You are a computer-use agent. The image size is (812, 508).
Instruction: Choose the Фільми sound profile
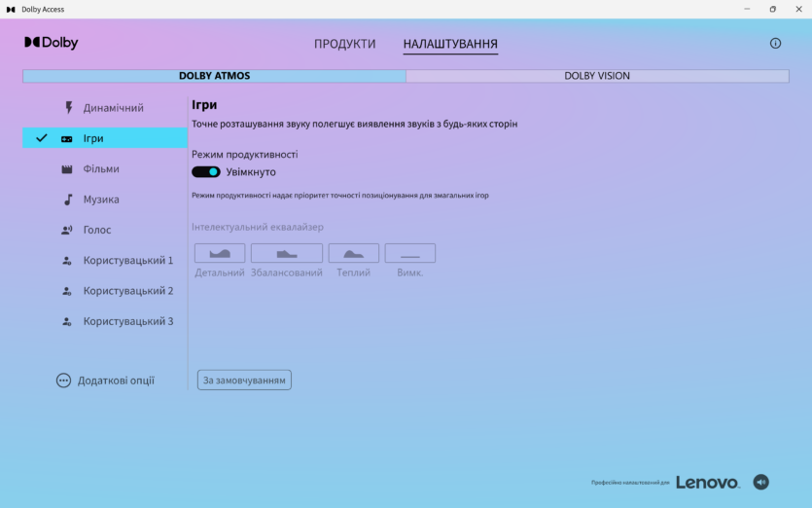[105, 169]
